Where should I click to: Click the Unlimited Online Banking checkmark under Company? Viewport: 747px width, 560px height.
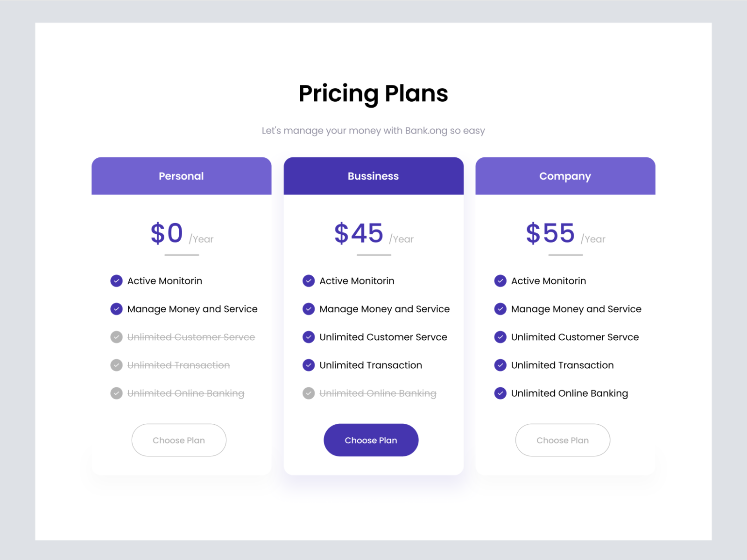[x=500, y=393]
